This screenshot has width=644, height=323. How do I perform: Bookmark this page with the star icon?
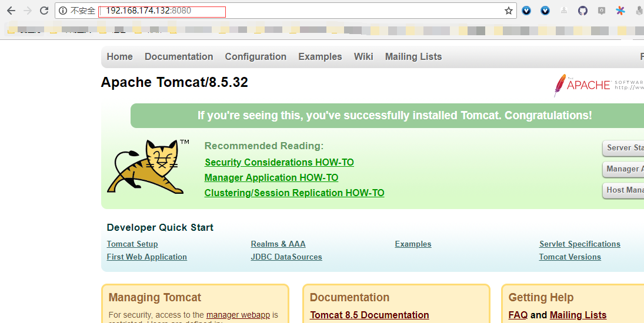[509, 11]
